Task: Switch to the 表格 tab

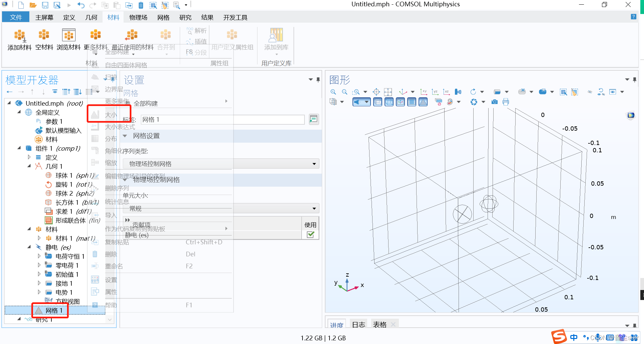Action: [x=380, y=324]
